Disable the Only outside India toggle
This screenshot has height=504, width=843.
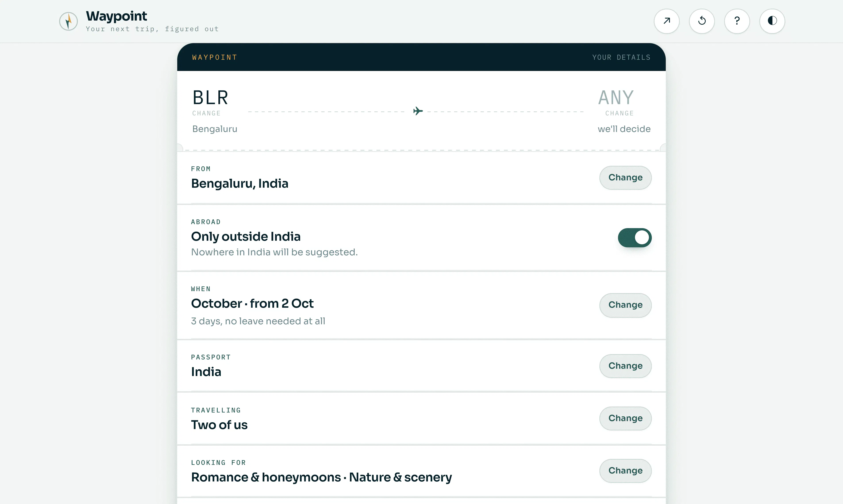coord(635,238)
